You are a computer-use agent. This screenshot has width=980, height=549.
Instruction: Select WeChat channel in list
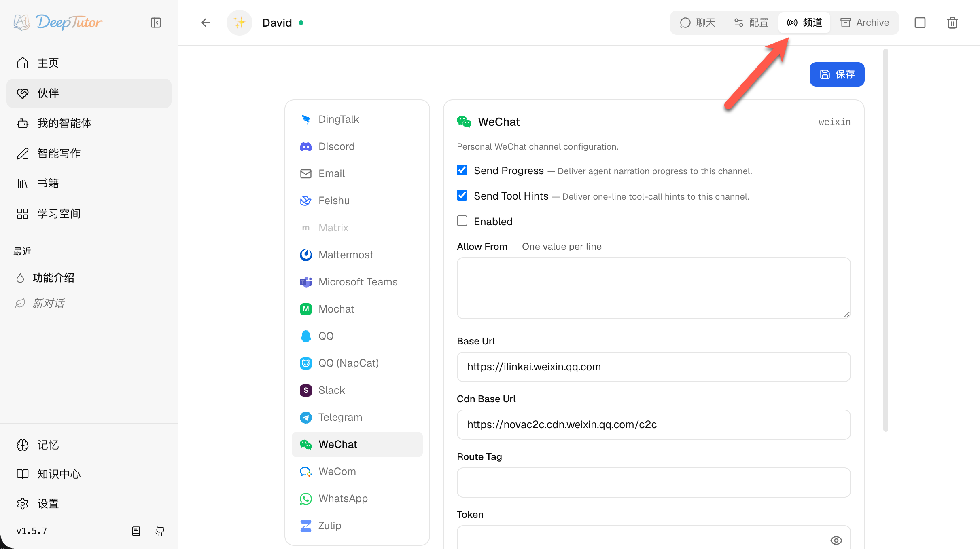pyautogui.click(x=357, y=444)
